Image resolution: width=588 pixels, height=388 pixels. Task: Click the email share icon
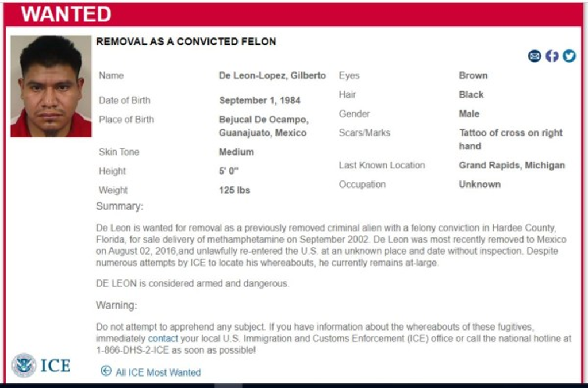pos(535,56)
